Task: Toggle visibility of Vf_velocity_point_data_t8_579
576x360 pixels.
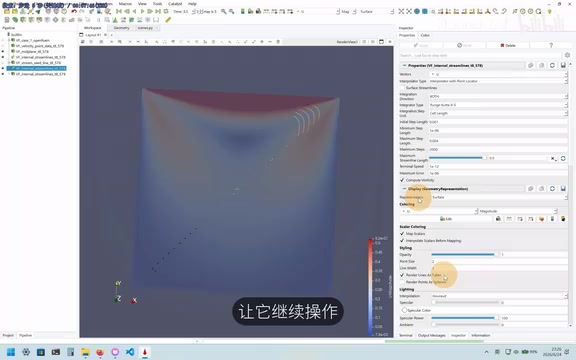Action: click(3, 46)
